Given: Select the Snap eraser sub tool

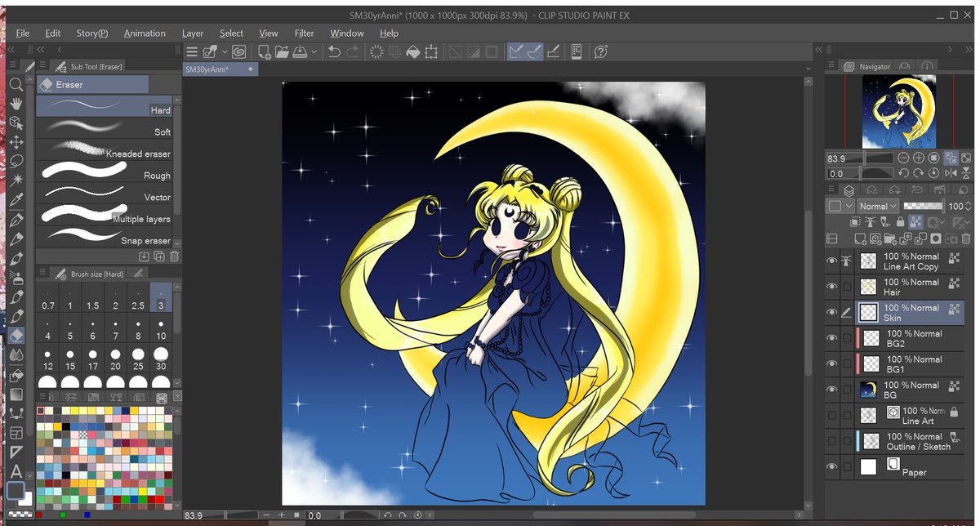Looking at the screenshot, I should pyautogui.click(x=105, y=237).
